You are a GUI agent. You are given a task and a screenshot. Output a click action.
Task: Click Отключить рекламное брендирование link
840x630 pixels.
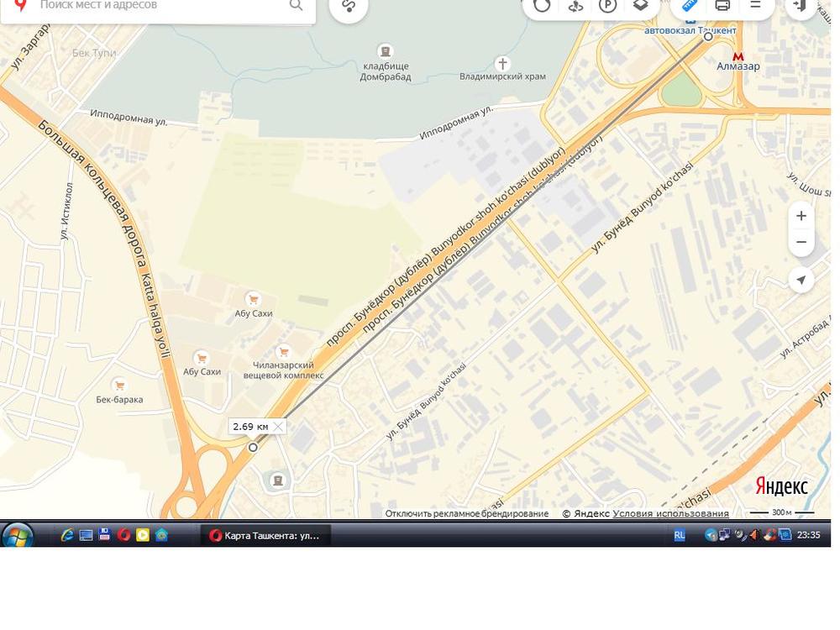pyautogui.click(x=466, y=513)
